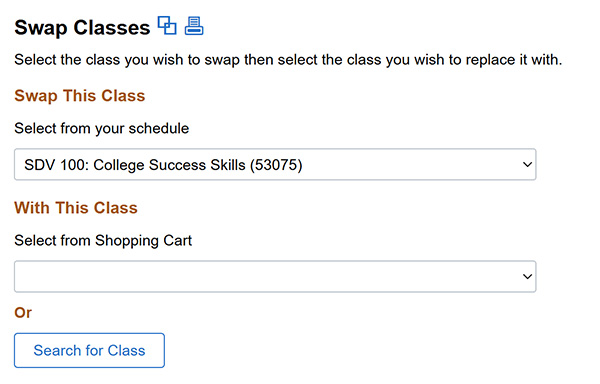Focus the blank area of the Shopping Cart select

pos(268,277)
